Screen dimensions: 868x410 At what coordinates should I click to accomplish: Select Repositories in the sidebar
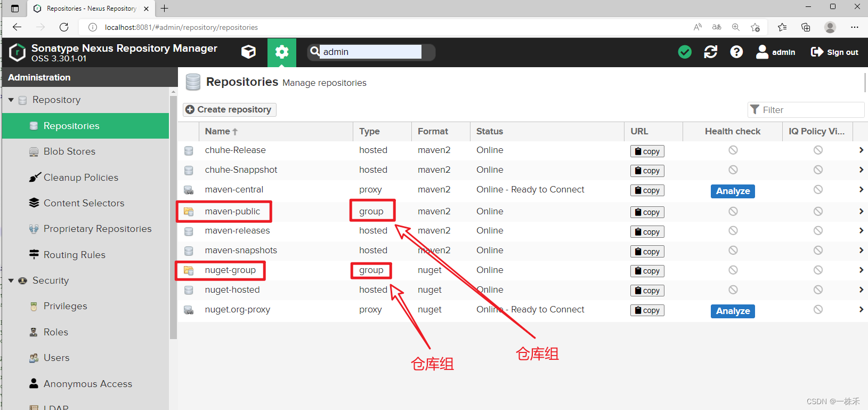pyautogui.click(x=85, y=126)
